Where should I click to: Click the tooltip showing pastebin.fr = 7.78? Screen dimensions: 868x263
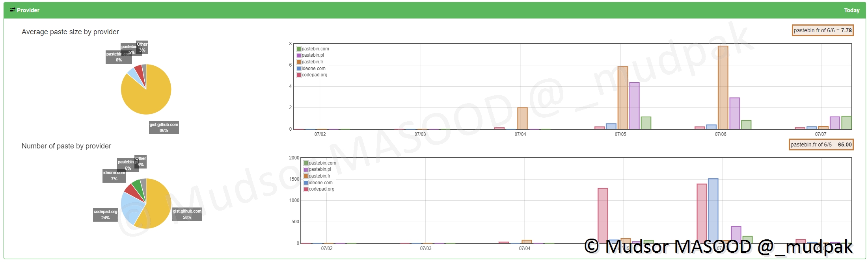[822, 30]
